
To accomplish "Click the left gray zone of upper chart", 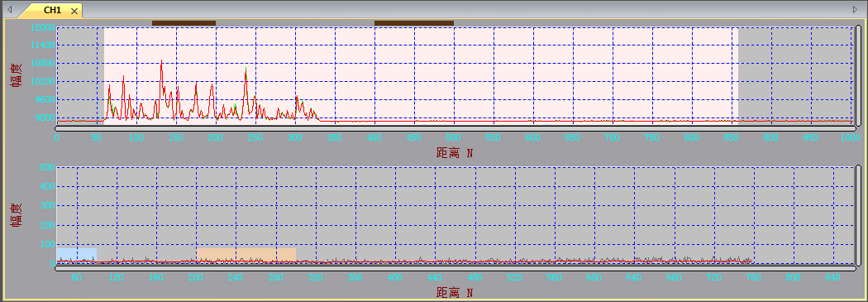I will [x=80, y=74].
